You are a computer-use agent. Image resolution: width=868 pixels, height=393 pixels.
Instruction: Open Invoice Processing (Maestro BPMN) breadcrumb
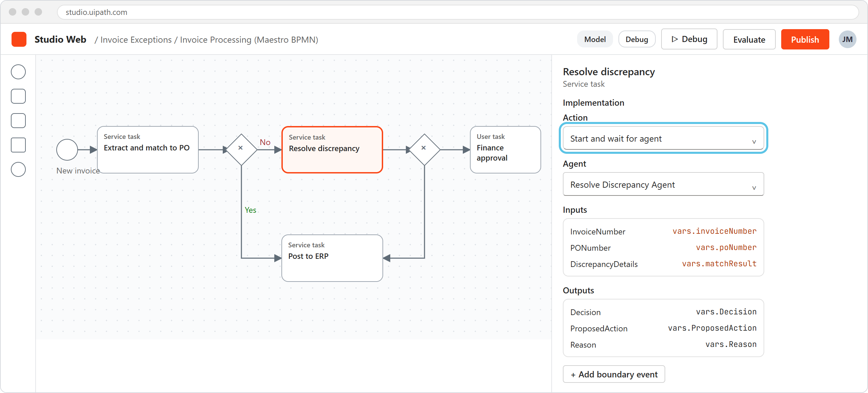(249, 40)
